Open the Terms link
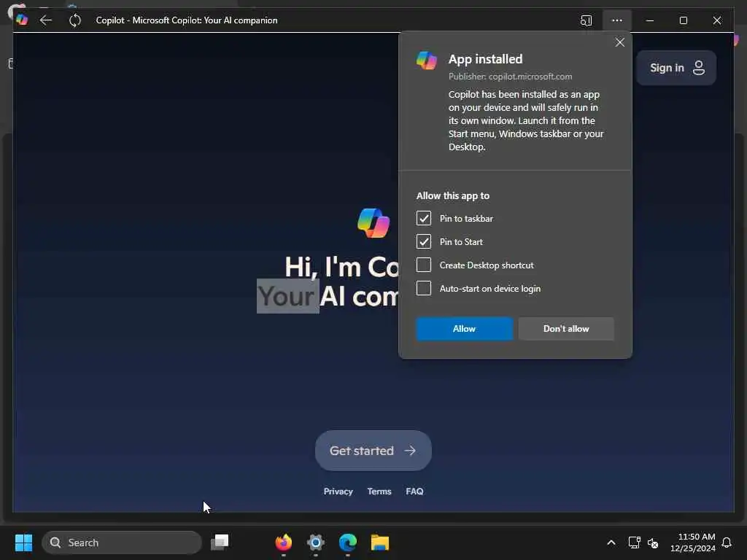Image resolution: width=747 pixels, height=560 pixels. (x=379, y=491)
